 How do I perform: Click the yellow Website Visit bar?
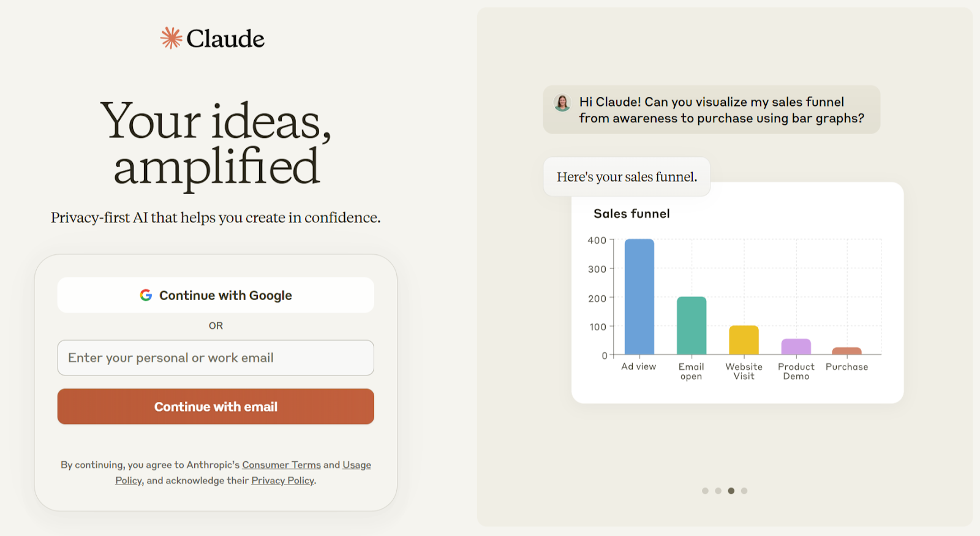(x=744, y=340)
